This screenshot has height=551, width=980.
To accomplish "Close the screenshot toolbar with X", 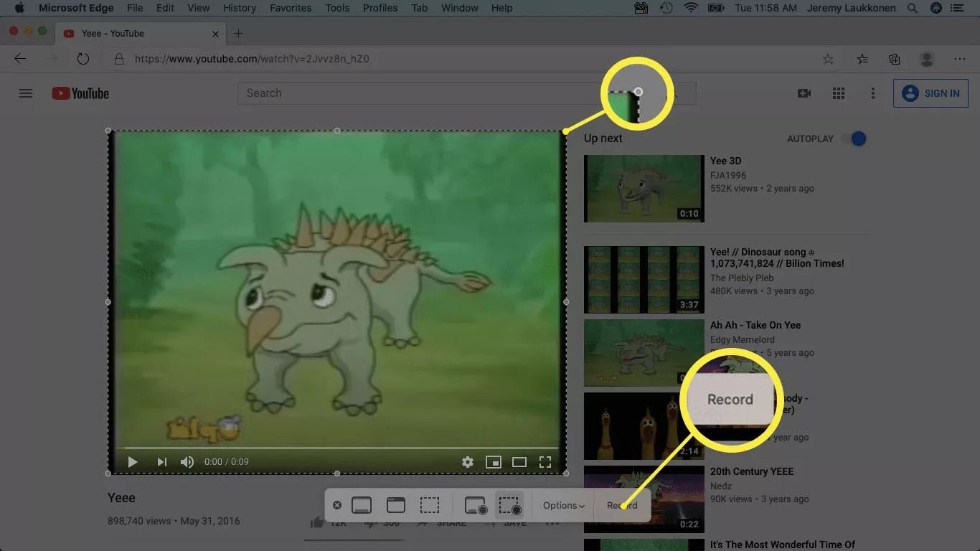I will (337, 505).
